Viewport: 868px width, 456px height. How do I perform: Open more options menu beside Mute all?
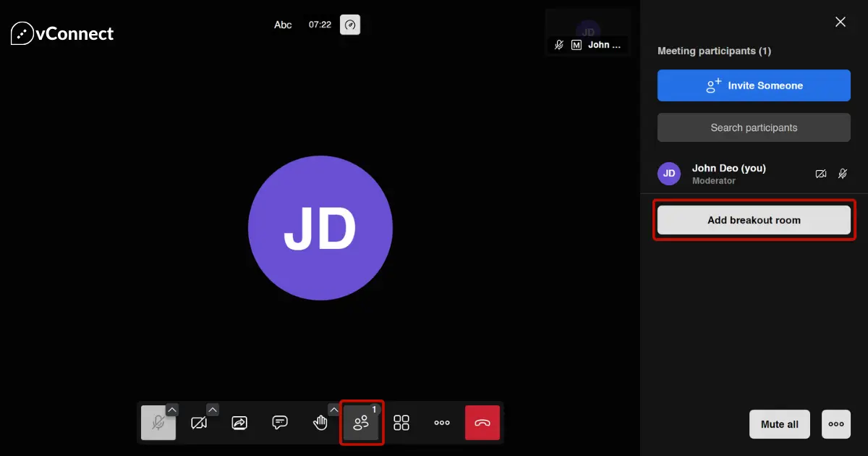click(836, 424)
